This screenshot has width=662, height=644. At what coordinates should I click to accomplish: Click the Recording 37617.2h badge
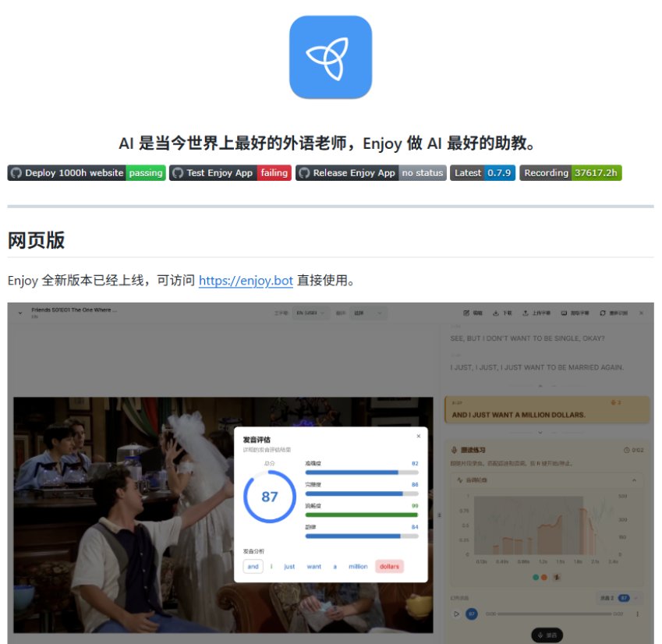coord(571,172)
